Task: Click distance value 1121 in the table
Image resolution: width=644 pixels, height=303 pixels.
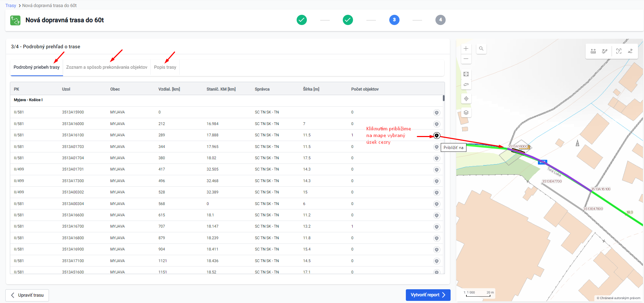Action: pyautogui.click(x=162, y=261)
